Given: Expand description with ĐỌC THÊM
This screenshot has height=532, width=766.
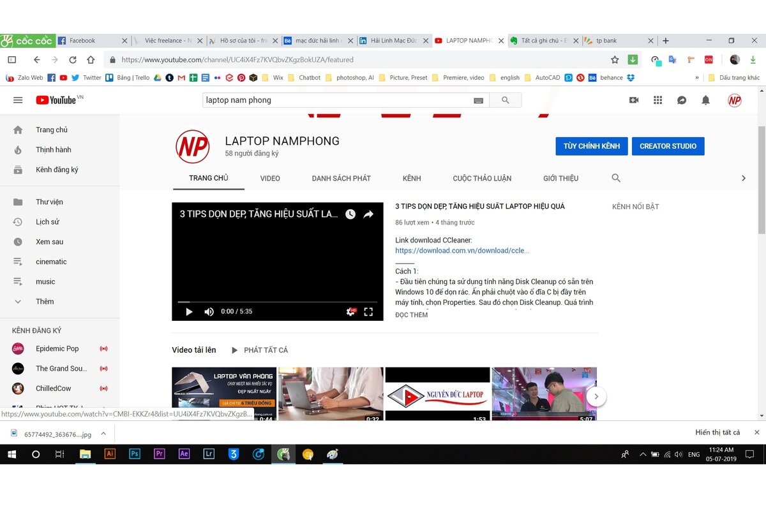Looking at the screenshot, I should click(412, 315).
